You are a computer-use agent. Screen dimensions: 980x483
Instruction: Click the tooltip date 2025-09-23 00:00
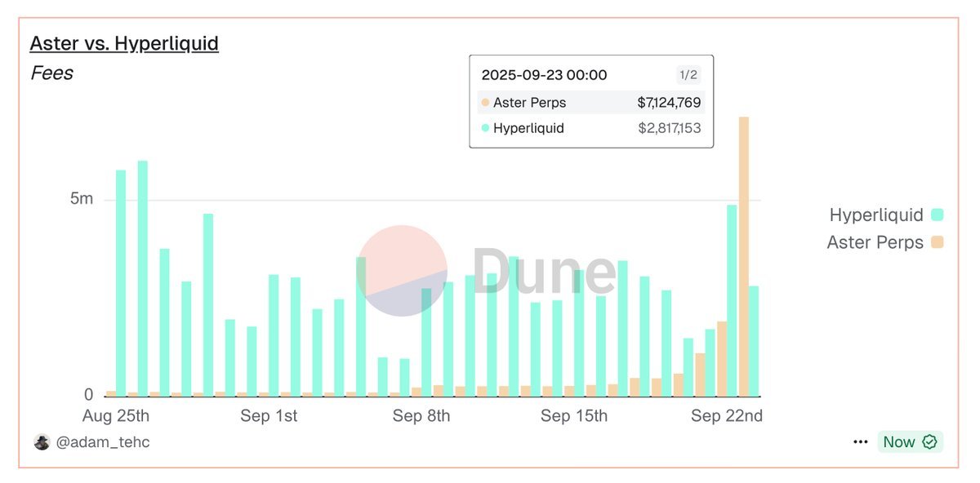pos(544,75)
